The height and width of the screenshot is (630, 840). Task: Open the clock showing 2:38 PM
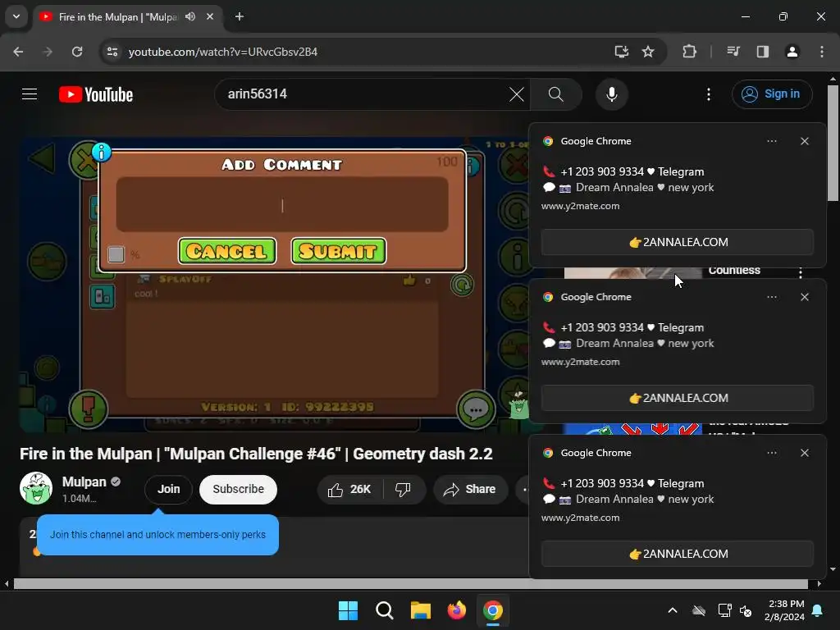coord(785,610)
